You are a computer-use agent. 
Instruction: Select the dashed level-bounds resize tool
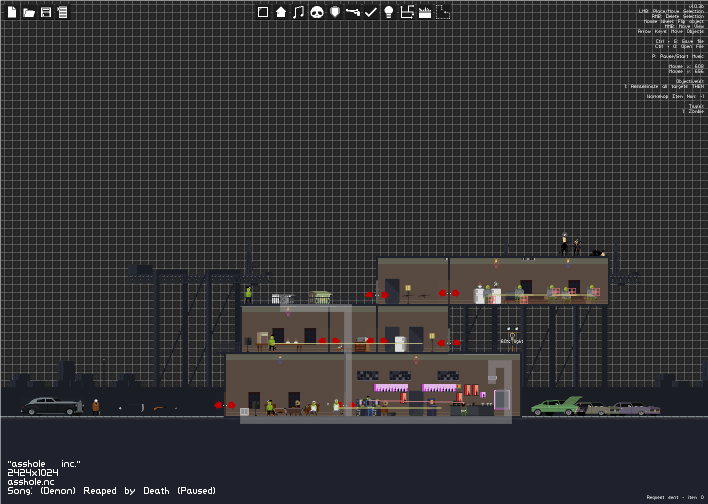443,12
